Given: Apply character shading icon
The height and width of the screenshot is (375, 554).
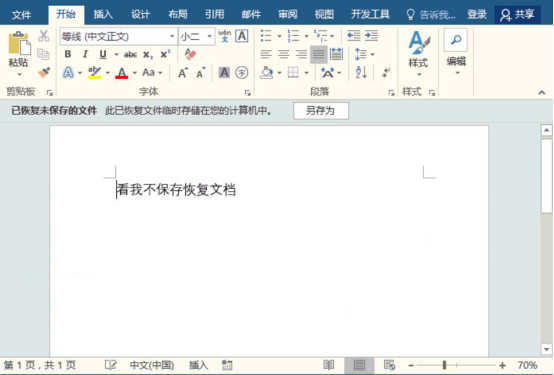Looking at the screenshot, I should [x=224, y=73].
